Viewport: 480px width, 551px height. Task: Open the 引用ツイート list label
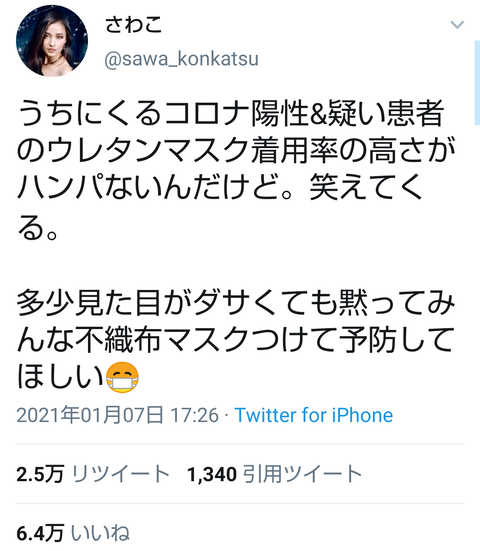pyautogui.click(x=302, y=474)
